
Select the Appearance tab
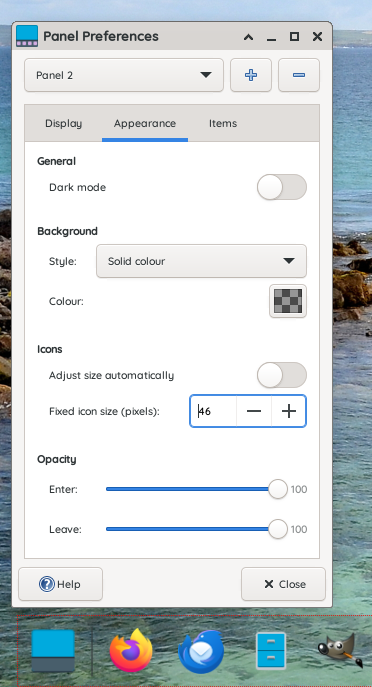pos(145,124)
